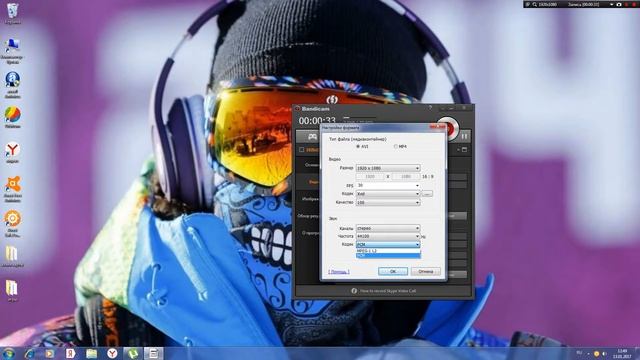Select the lower zipped folder desktop icon

[x=12, y=289]
